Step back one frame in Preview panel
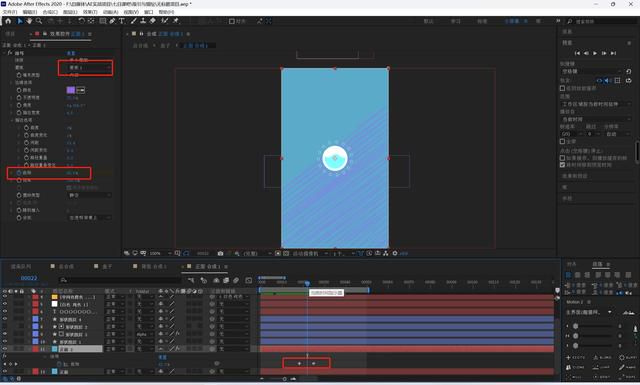 (x=586, y=53)
